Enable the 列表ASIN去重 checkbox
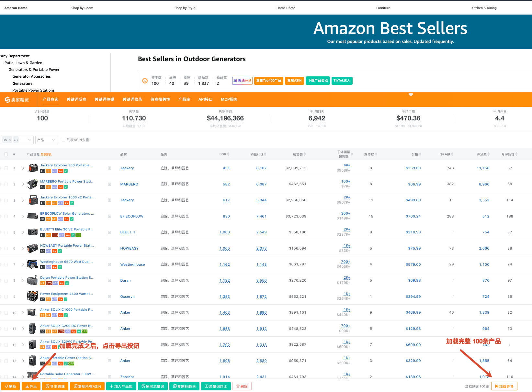Image resolution: width=532 pixels, height=392 pixels. tap(63, 140)
